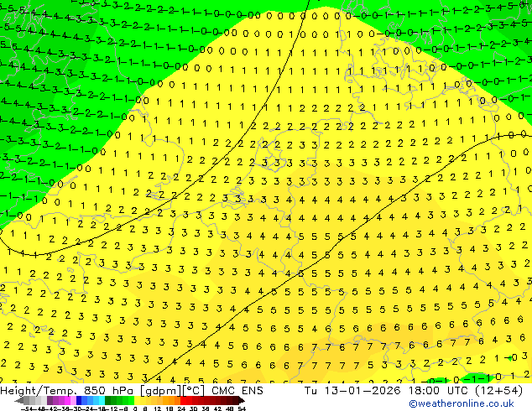Click the [gdpm] unit label
The height and width of the screenshot is (411, 532).
pyautogui.click(x=161, y=391)
